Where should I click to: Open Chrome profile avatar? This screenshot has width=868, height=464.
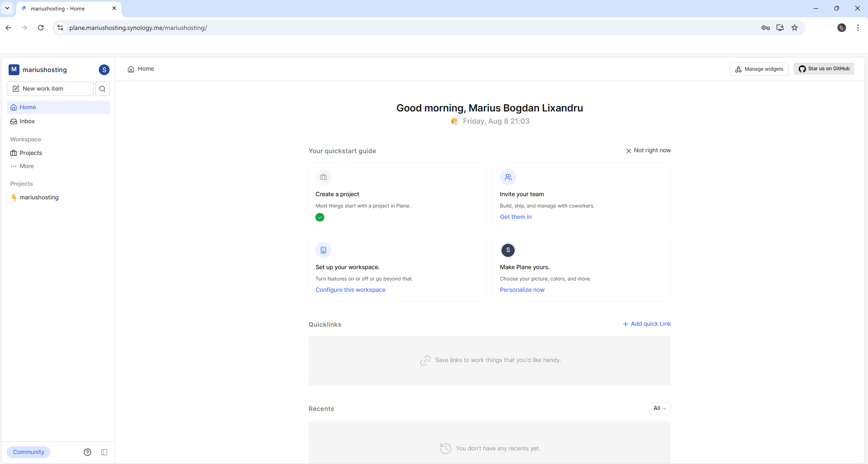pos(842,28)
